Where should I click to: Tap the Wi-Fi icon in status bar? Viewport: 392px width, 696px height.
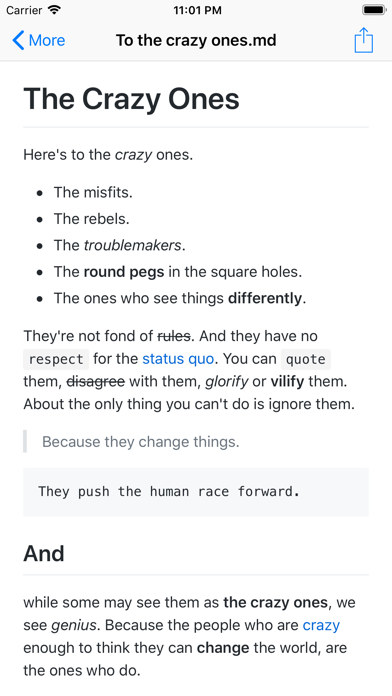click(x=54, y=10)
